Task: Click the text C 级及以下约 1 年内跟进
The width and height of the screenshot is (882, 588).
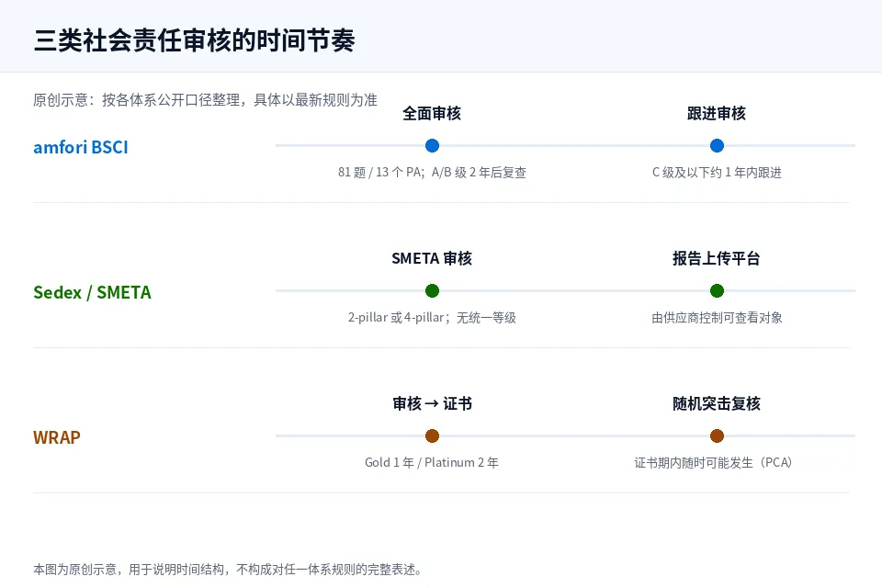Action: click(717, 172)
